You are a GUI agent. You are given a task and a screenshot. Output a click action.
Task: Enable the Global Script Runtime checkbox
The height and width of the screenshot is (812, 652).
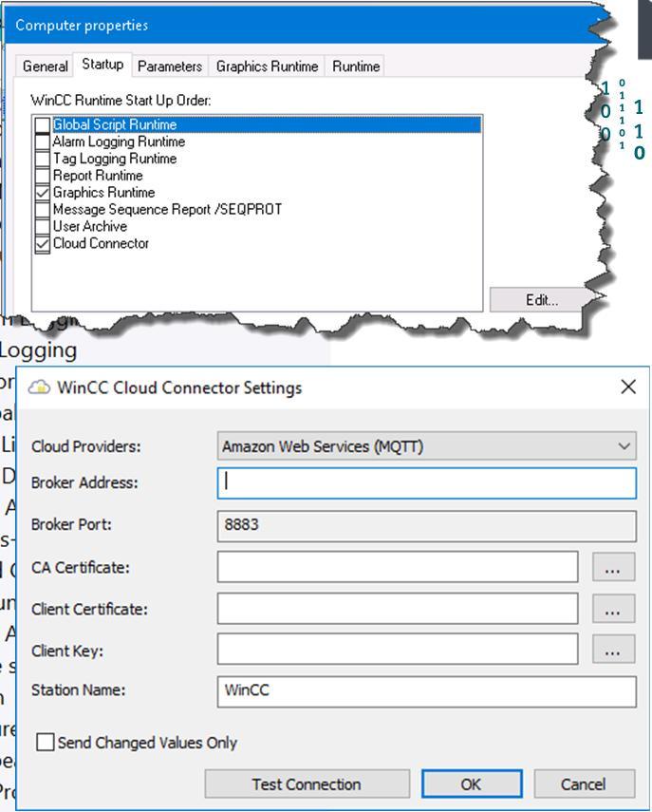[43, 124]
